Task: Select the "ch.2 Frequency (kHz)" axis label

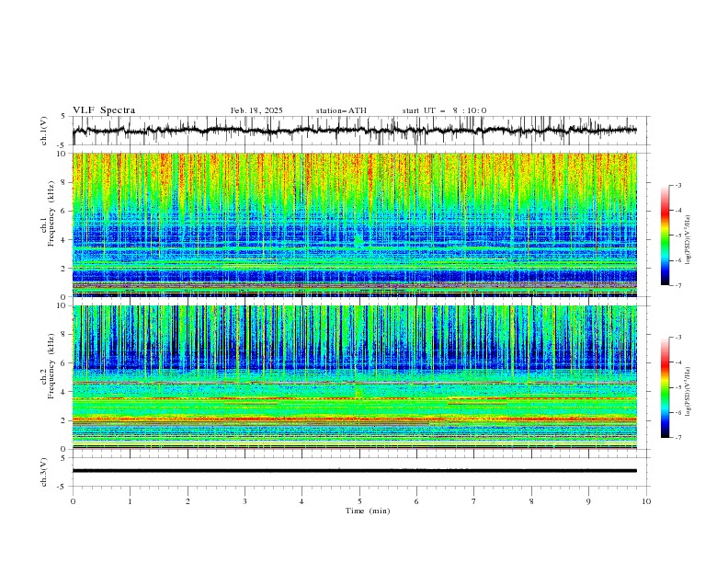Action: tap(48, 365)
